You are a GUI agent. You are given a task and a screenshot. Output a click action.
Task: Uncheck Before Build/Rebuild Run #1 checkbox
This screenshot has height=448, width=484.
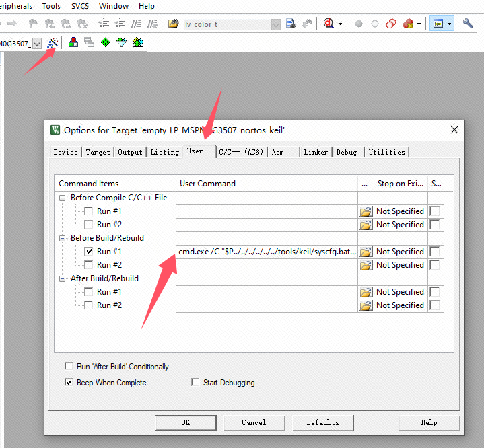tap(89, 251)
